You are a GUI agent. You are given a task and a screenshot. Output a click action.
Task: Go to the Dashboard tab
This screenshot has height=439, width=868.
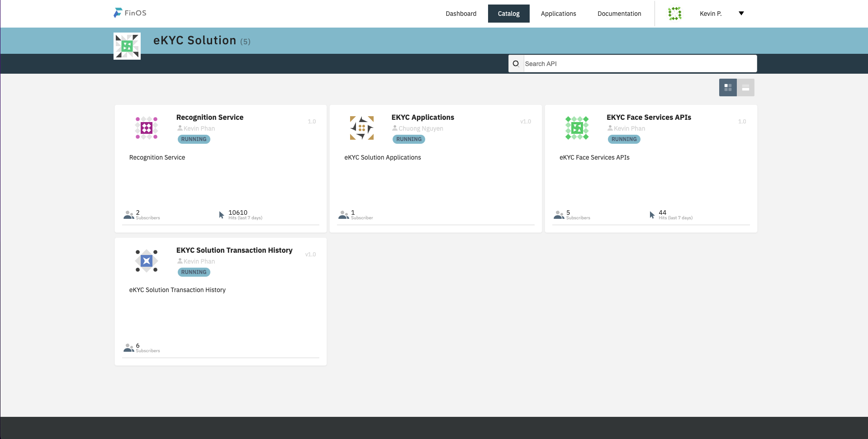pyautogui.click(x=461, y=14)
